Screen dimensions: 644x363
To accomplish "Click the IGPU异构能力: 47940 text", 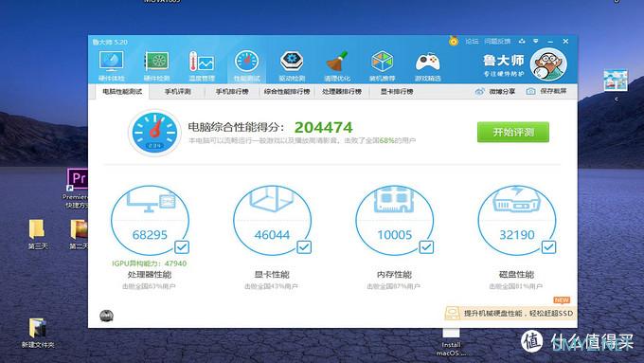I will 149,263.
